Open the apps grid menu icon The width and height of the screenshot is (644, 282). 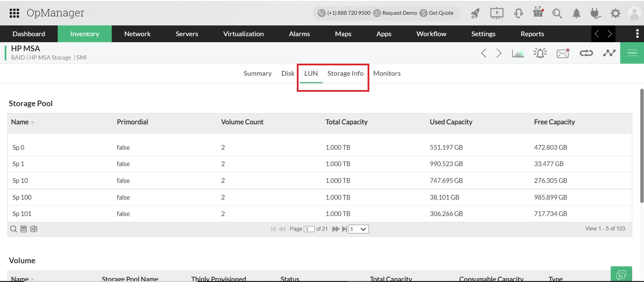[x=14, y=13]
